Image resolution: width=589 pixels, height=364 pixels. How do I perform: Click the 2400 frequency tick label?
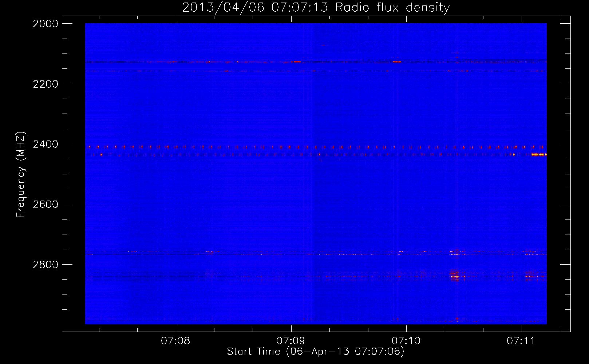pyautogui.click(x=46, y=144)
